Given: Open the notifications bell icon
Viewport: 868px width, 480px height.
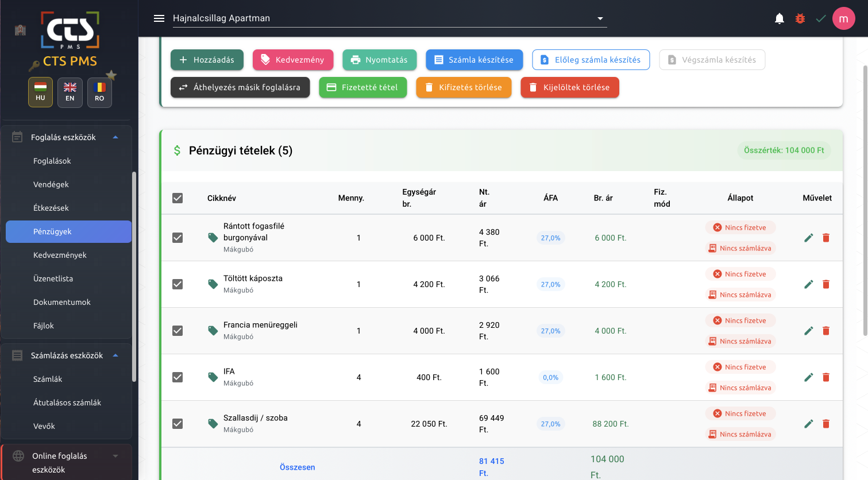Looking at the screenshot, I should point(780,18).
